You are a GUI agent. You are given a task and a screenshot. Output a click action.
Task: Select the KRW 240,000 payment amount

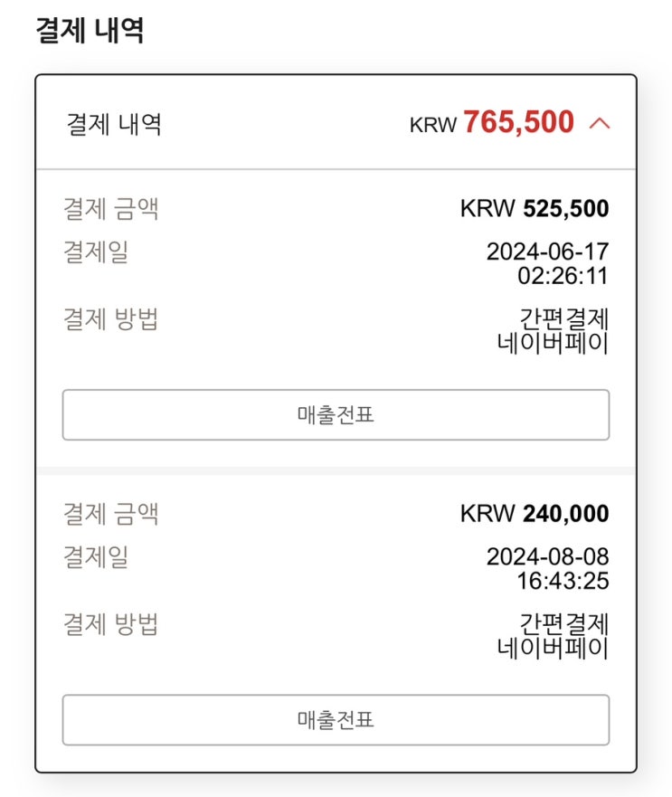coord(535,513)
